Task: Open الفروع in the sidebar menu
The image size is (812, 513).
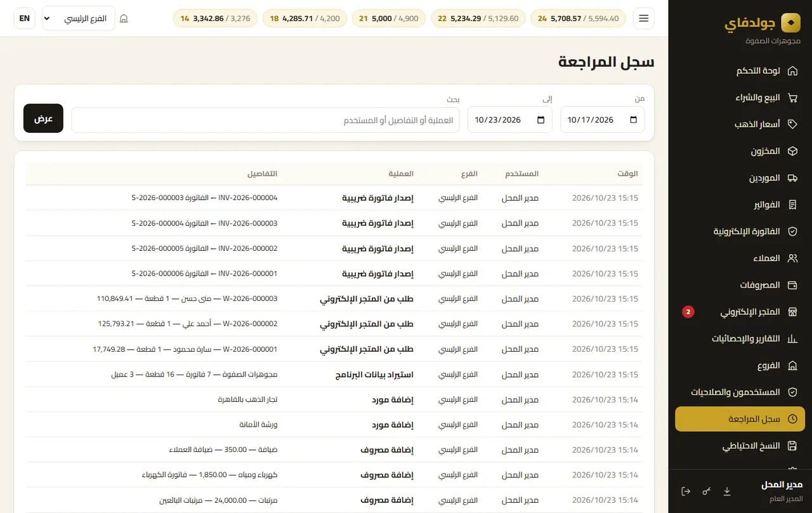Action: coord(740,366)
